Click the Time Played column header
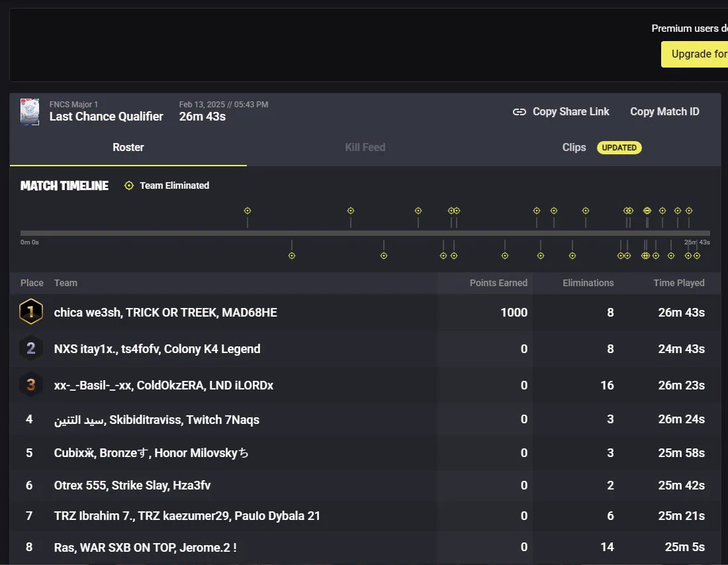This screenshot has height=565, width=728. pyautogui.click(x=679, y=283)
